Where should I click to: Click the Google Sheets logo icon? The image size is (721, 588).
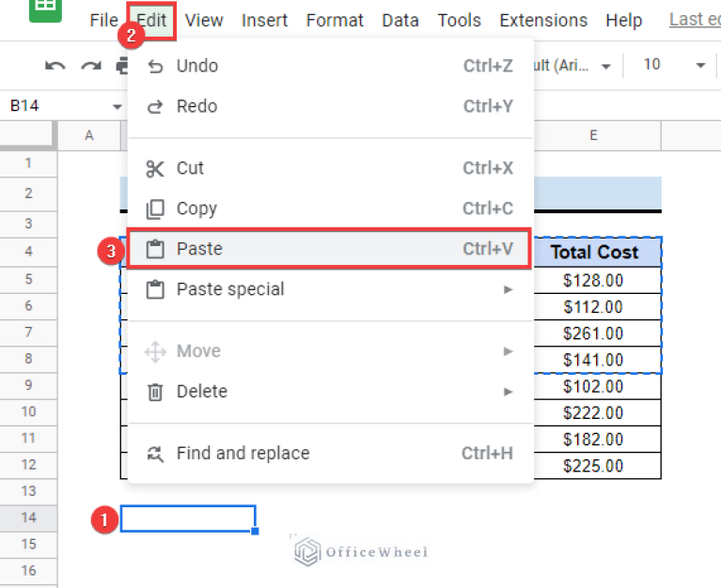45,8
